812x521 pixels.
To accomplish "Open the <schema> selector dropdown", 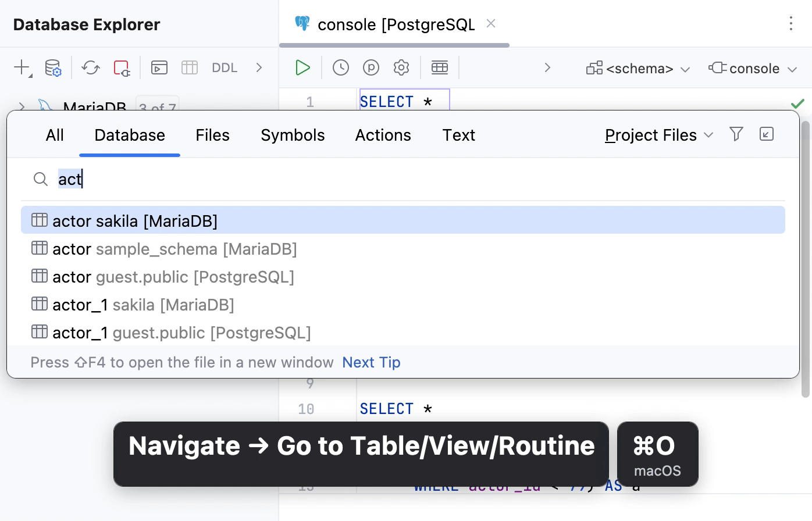I will click(x=638, y=69).
